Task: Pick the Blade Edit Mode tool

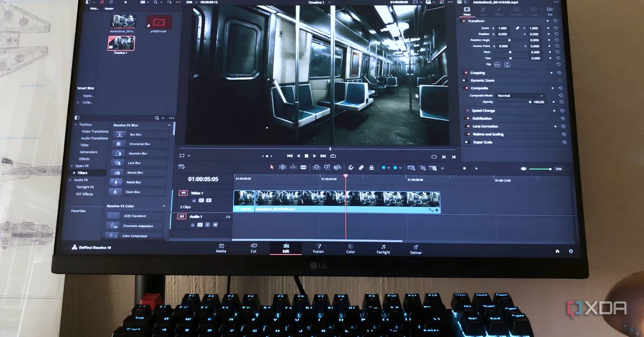Action: click(x=303, y=167)
